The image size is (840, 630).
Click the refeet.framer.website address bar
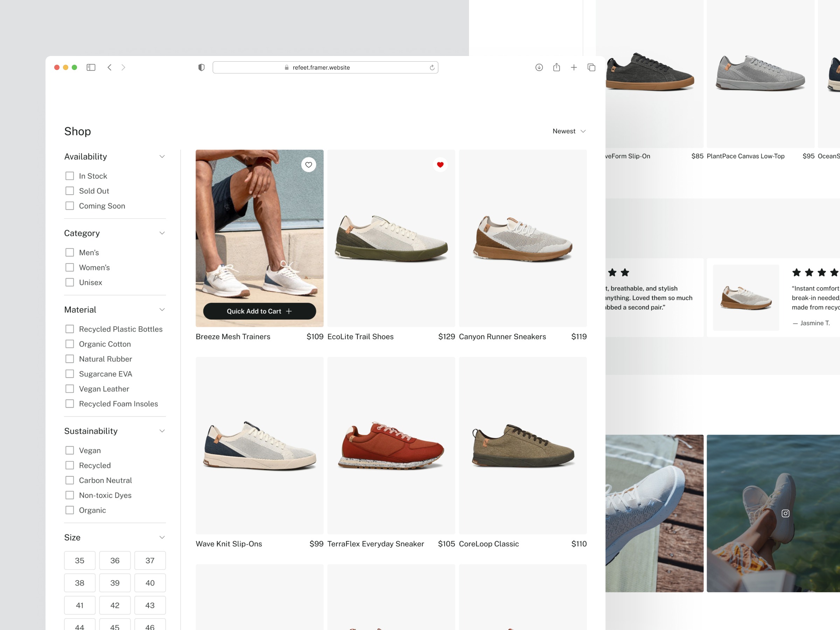[321, 67]
